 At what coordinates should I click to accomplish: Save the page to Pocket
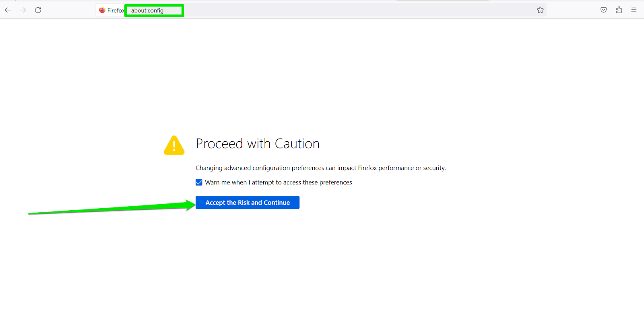[x=603, y=10]
